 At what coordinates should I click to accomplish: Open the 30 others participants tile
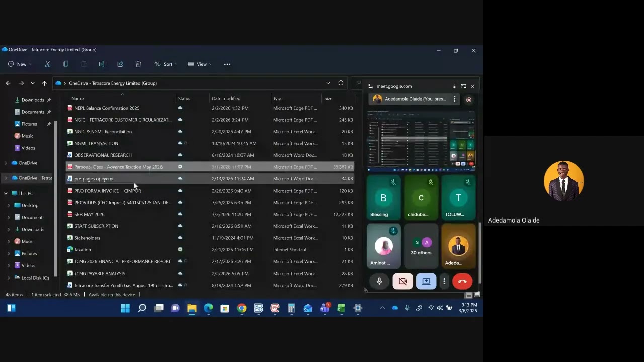pos(421,246)
